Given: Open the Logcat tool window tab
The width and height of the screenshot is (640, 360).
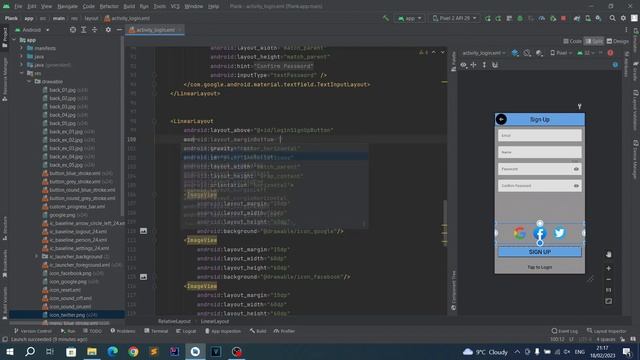Looking at the screenshot, I should coord(186,331).
